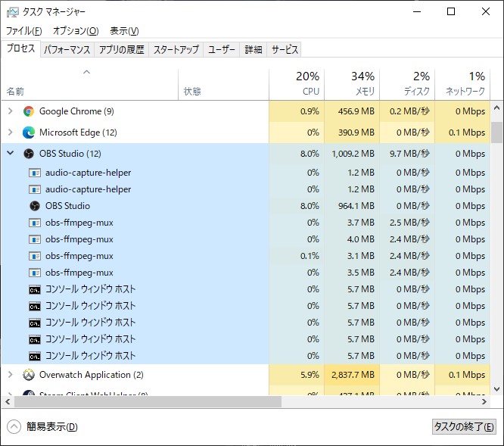Collapse the OBS Studio (12) group

(11, 153)
